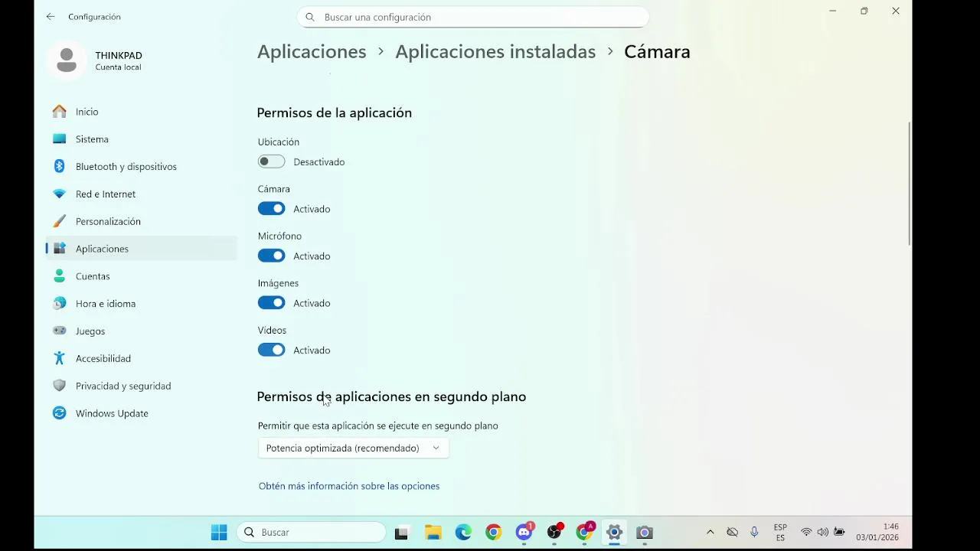This screenshot has height=551, width=980.
Task: Click the microphone tray icon
Action: click(754, 533)
